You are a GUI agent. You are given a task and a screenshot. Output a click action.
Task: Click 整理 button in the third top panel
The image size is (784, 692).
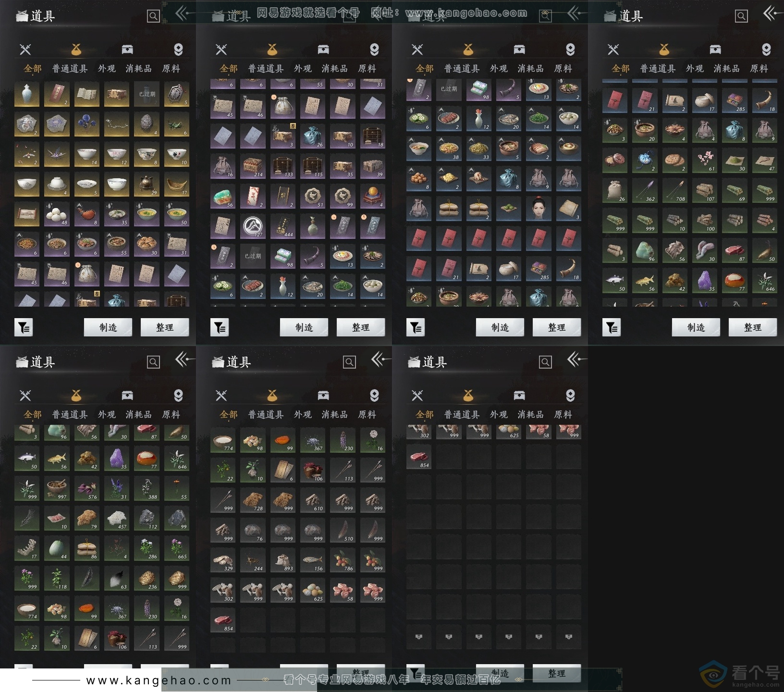coord(557,327)
